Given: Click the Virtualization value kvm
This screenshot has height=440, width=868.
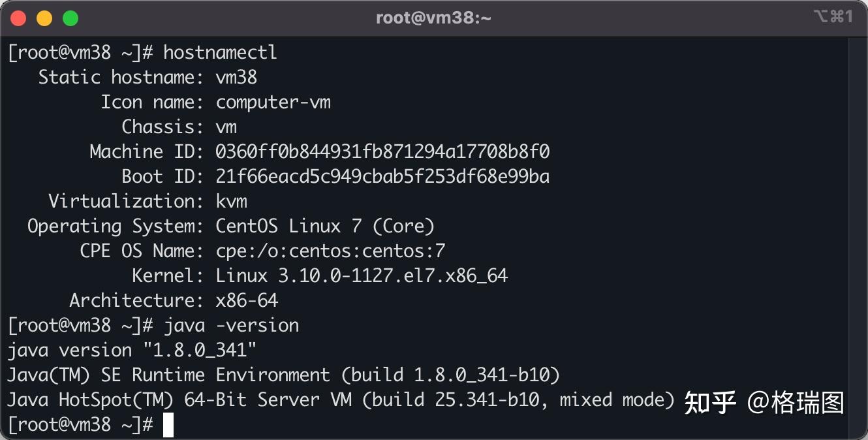Looking at the screenshot, I should pyautogui.click(x=231, y=201).
